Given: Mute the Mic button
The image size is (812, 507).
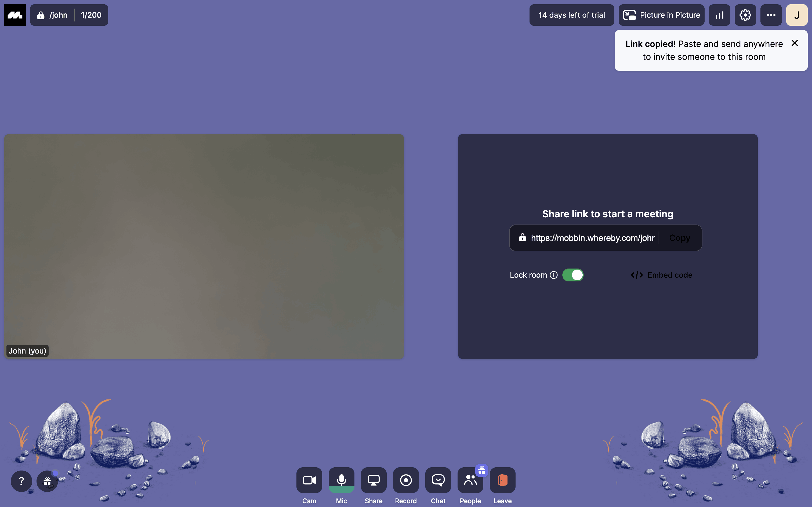Looking at the screenshot, I should [341, 480].
